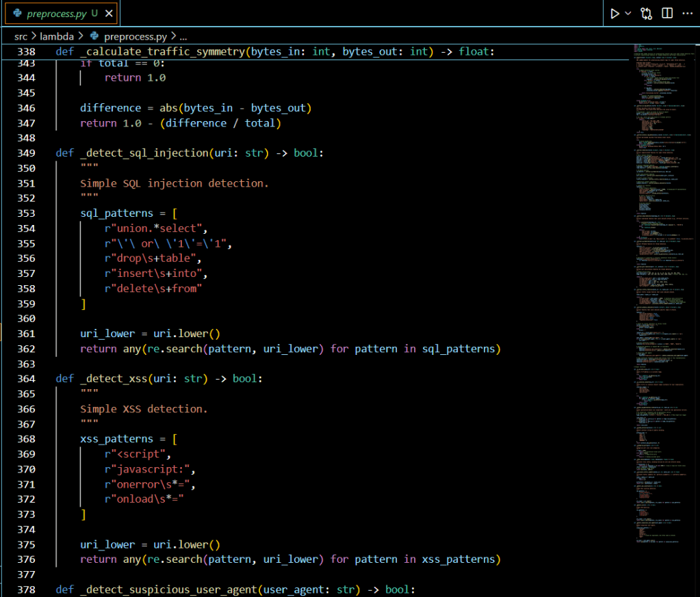Viewport: 700px width, 597px height.
Task: Click the preprocess.py breadcrumb item
Action: pyautogui.click(x=135, y=36)
